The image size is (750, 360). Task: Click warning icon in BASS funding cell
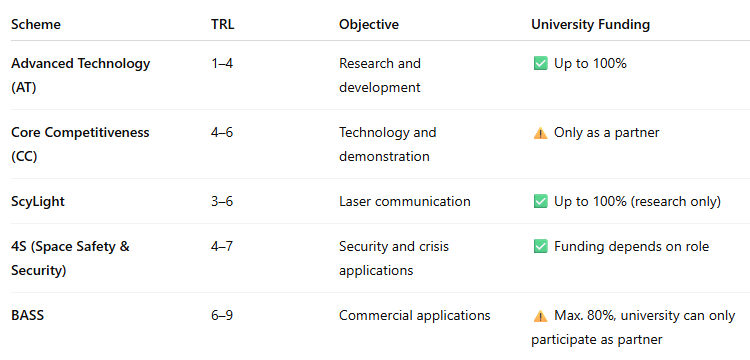click(x=540, y=316)
